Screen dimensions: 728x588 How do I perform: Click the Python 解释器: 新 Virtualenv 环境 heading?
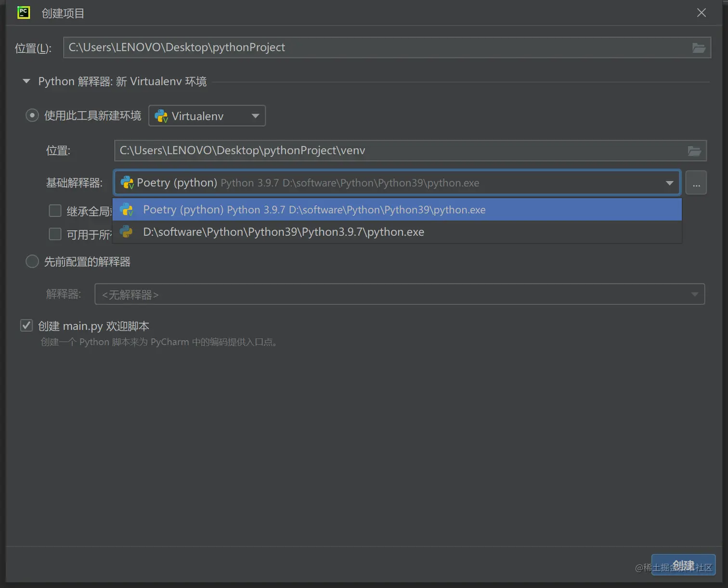click(122, 82)
